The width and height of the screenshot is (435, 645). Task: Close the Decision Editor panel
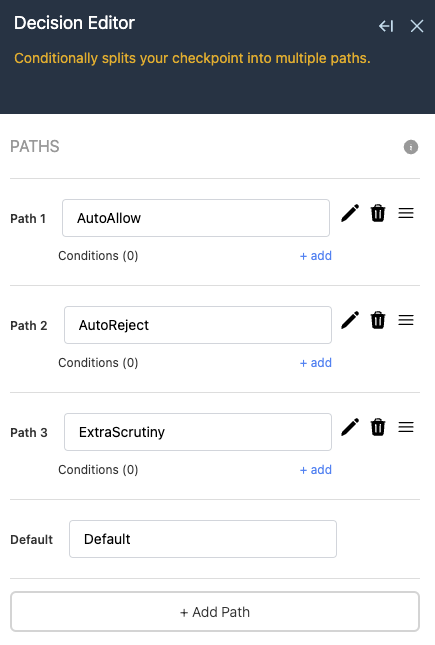(417, 26)
